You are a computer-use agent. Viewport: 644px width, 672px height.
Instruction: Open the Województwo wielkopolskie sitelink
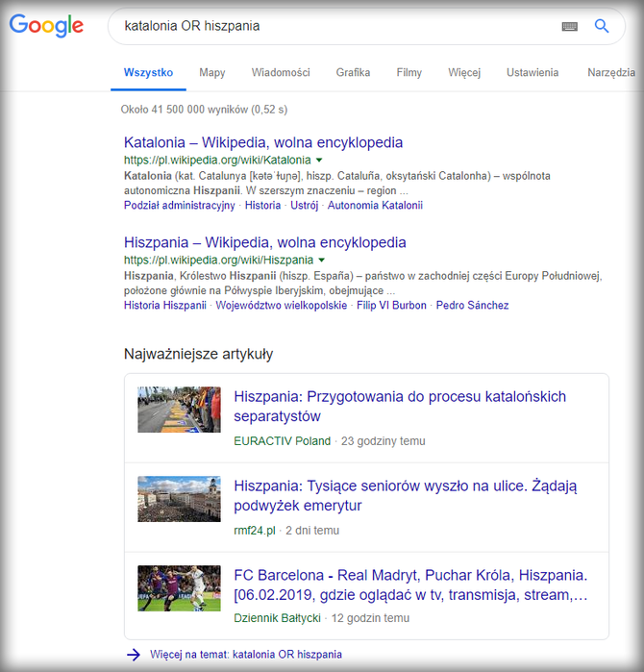(281, 305)
